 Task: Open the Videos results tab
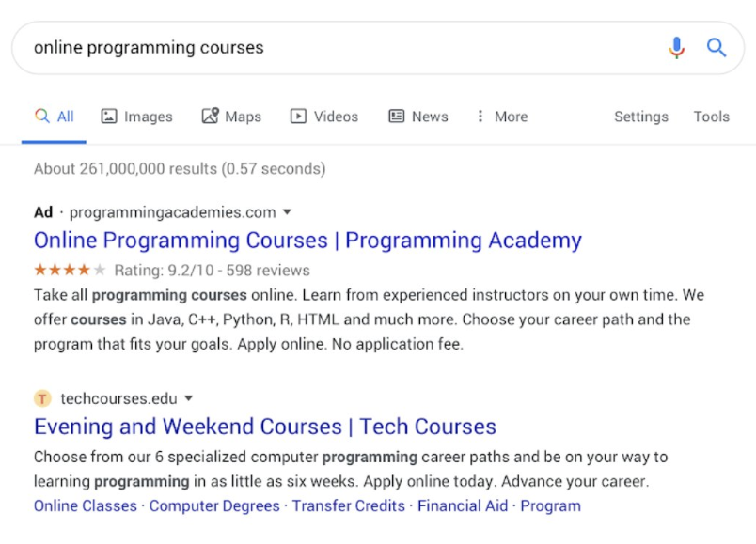tap(324, 117)
